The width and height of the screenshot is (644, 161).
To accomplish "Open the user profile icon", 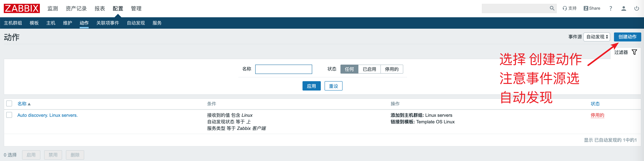I will pyautogui.click(x=623, y=8).
